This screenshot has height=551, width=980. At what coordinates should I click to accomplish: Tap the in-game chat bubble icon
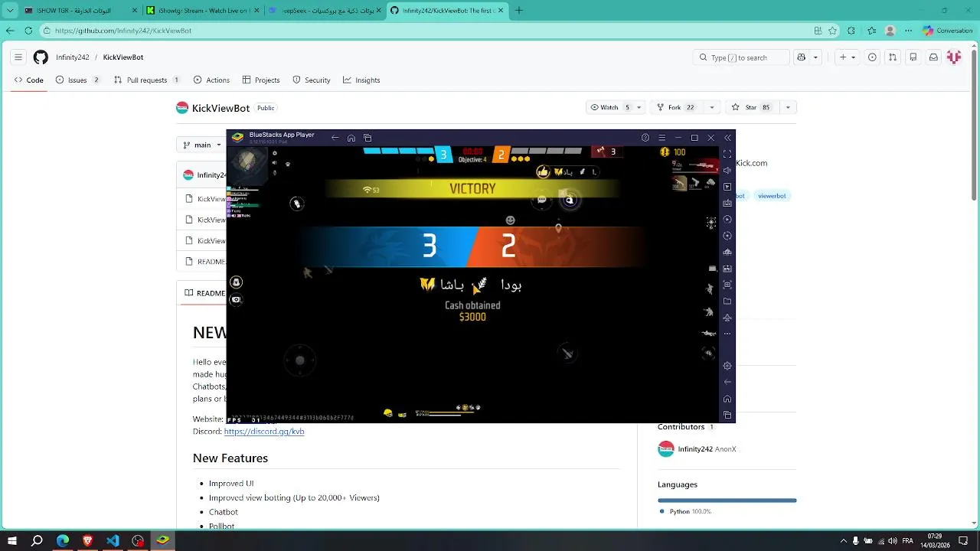pyautogui.click(x=541, y=200)
